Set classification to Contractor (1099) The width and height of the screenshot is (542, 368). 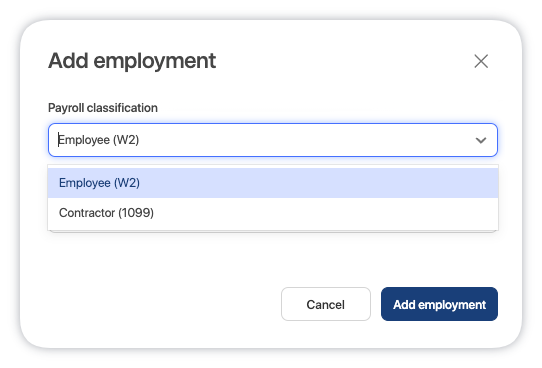coord(273,213)
